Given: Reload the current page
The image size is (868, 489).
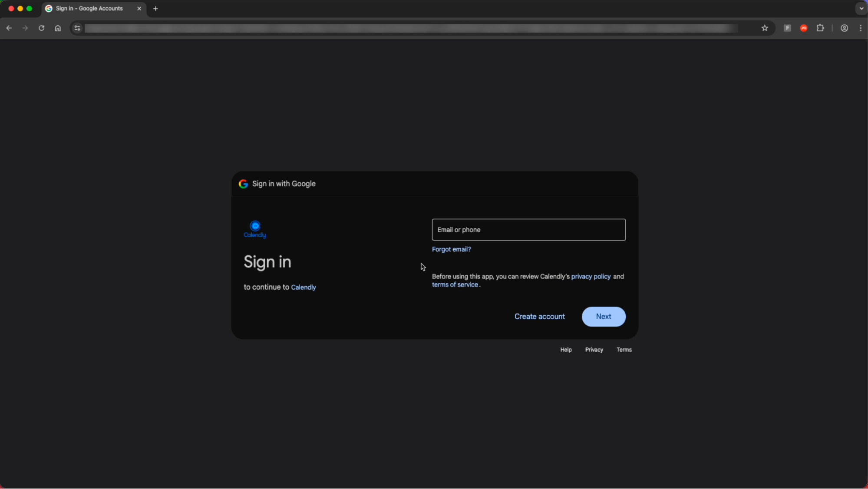Looking at the screenshot, I should (41, 28).
